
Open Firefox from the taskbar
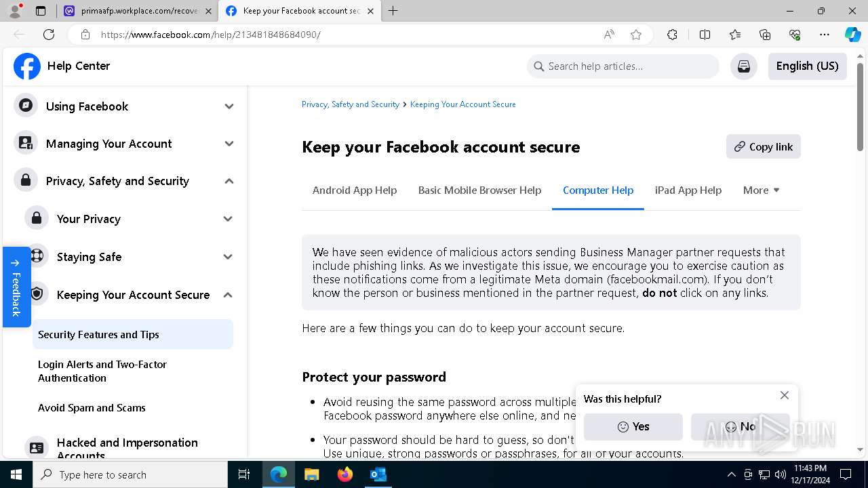(345, 474)
